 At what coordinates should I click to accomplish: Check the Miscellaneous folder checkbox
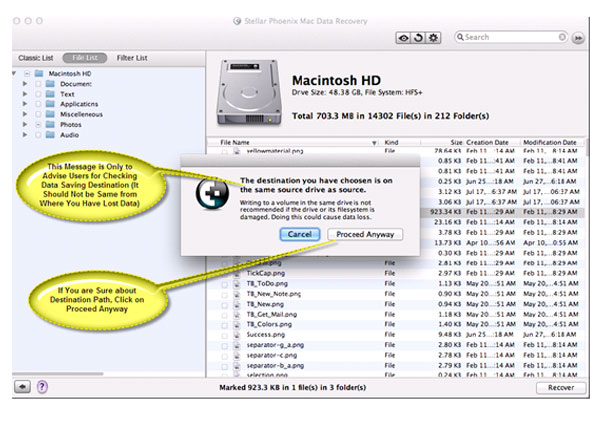(x=38, y=114)
